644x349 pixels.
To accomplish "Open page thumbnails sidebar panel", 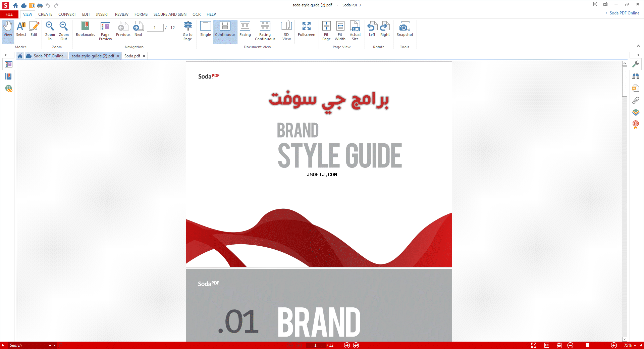I will coord(8,64).
